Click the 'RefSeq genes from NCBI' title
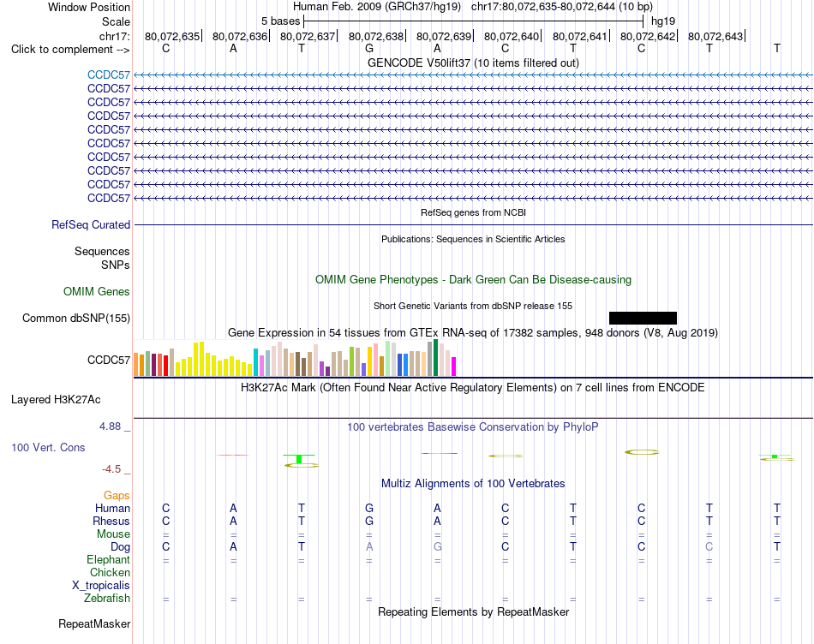814x644 pixels. click(474, 212)
